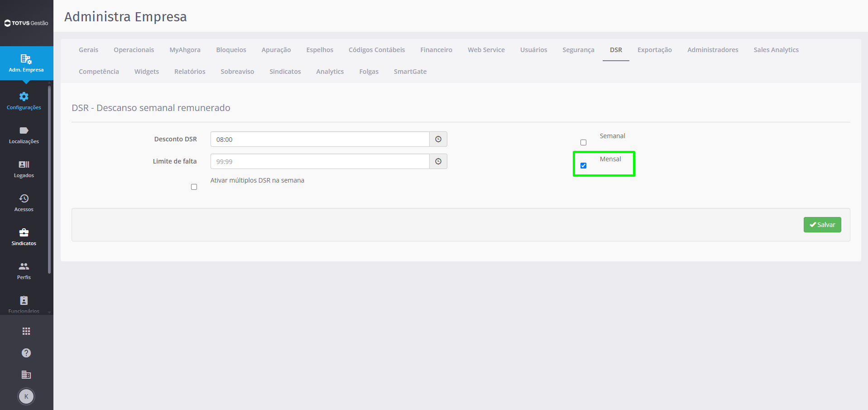Select the Financeiro tab
The width and height of the screenshot is (868, 410).
coord(436,50)
